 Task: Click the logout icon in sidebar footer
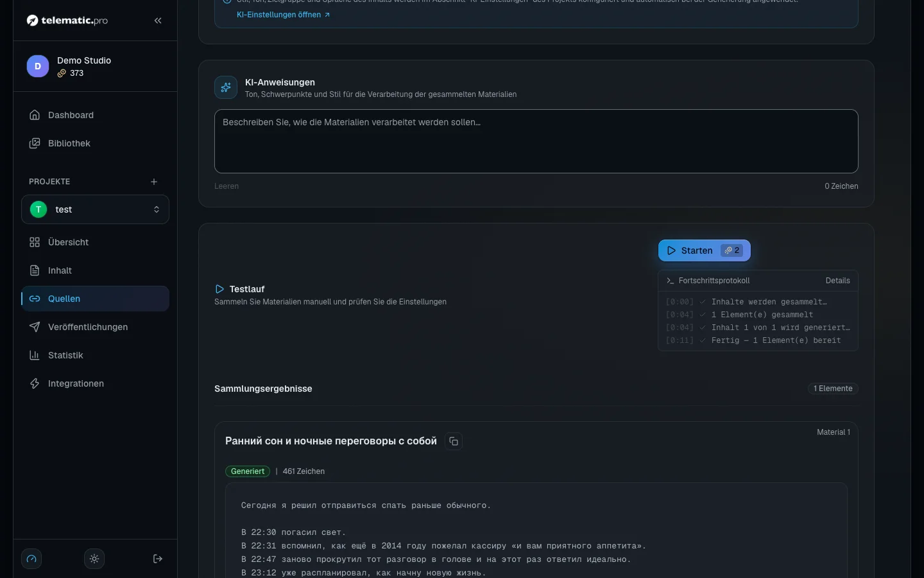[158, 559]
